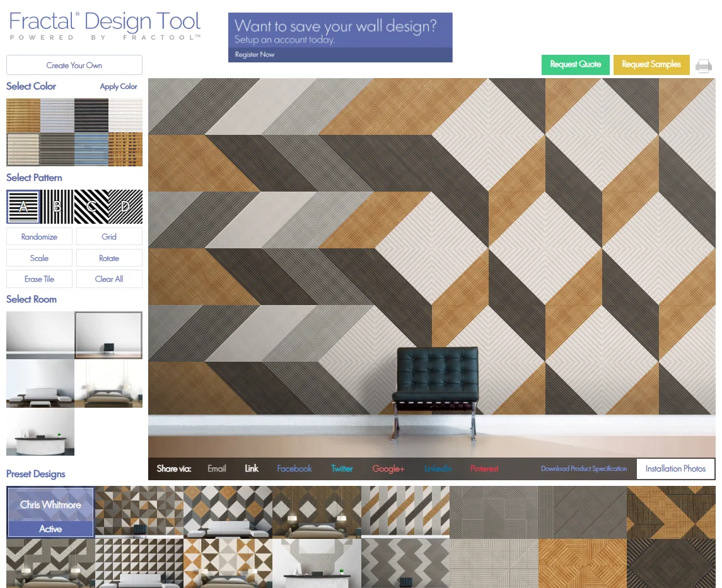This screenshot has height=588, width=722.
Task: Select pattern C swatch
Action: (x=91, y=207)
